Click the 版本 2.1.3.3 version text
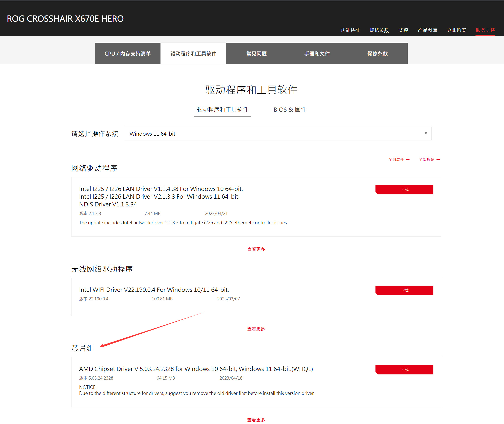This screenshot has height=424, width=504. click(90, 214)
